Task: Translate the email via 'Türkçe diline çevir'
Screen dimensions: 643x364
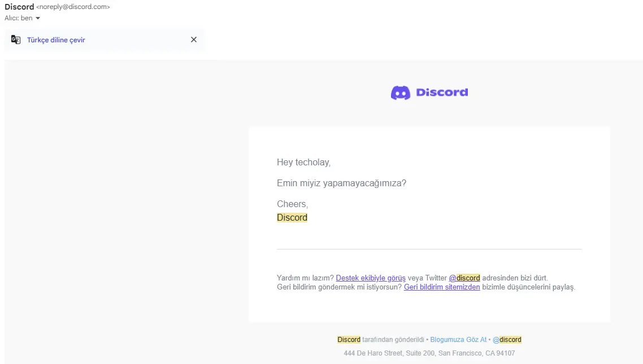Action: 56,40
